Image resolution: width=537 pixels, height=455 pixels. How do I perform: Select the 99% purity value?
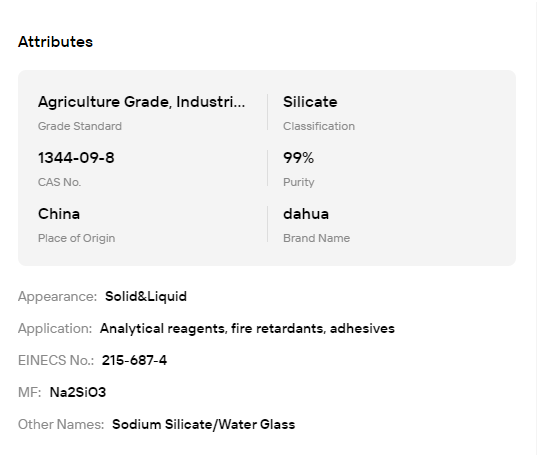[x=298, y=158]
